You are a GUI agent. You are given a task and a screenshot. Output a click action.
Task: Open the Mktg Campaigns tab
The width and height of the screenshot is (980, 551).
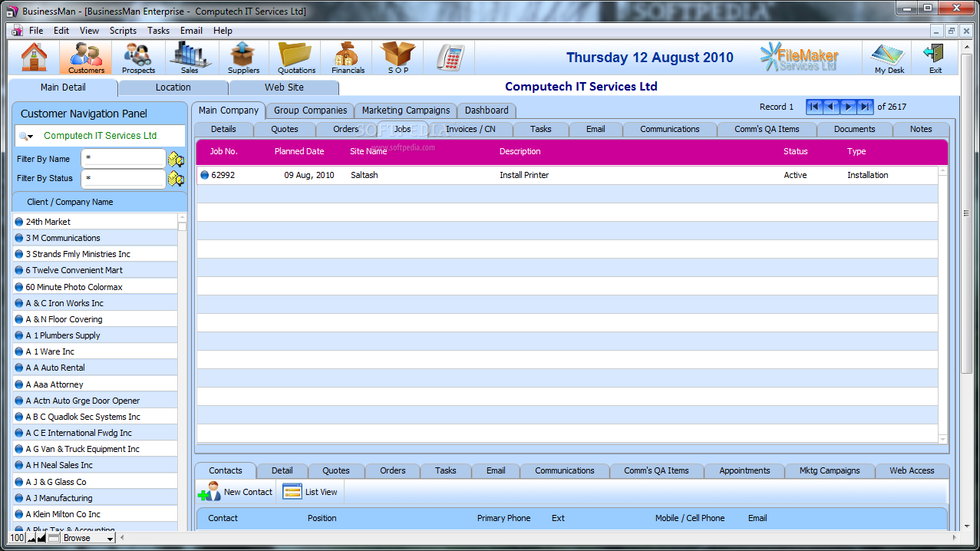(x=830, y=470)
